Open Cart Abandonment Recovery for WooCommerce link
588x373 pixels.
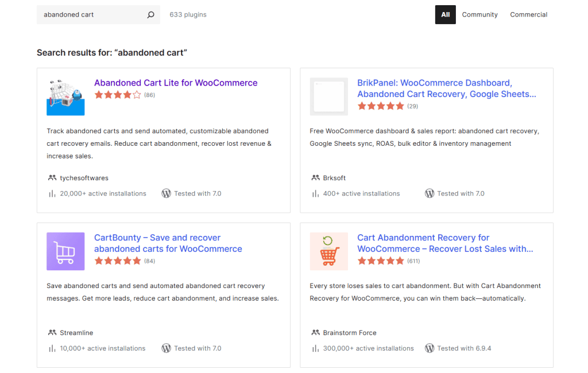click(445, 243)
